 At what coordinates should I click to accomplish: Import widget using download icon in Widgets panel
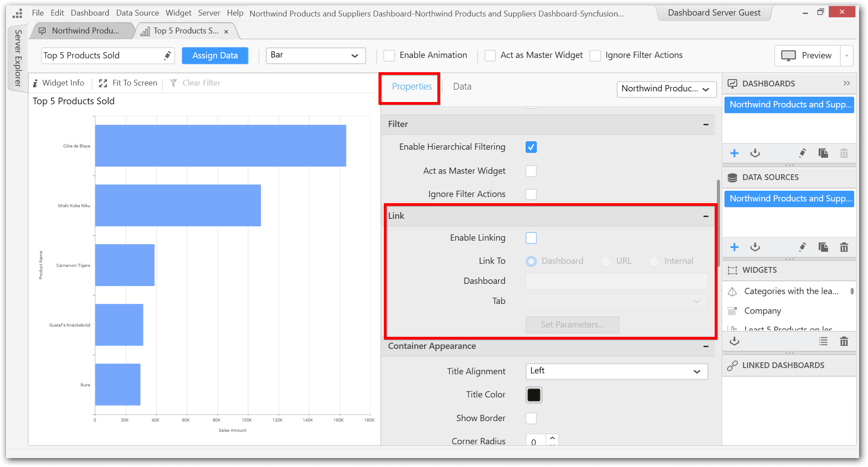734,341
